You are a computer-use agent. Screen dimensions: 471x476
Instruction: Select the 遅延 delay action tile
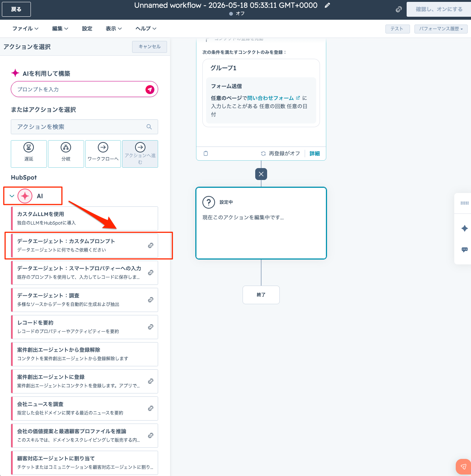pyautogui.click(x=29, y=154)
